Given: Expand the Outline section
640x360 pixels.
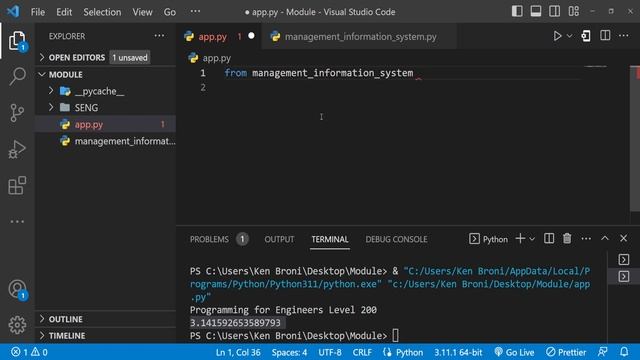Looking at the screenshot, I should (105, 319).
